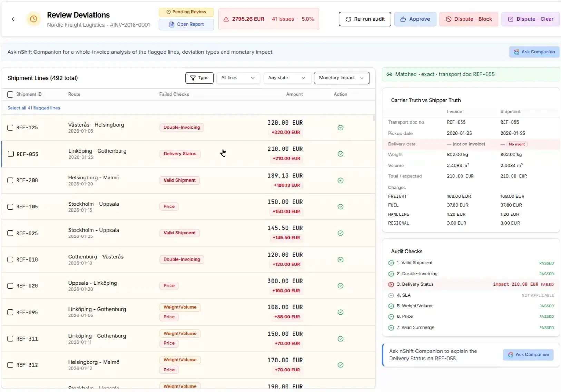The height and width of the screenshot is (392, 561).
Task: Check the REF-311 shipment checkbox
Action: pyautogui.click(x=10, y=339)
